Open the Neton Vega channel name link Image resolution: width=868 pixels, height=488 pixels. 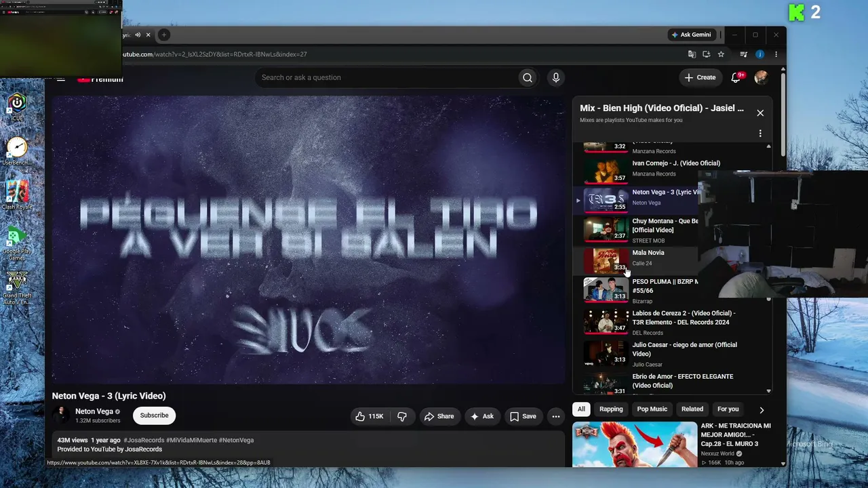(x=94, y=411)
